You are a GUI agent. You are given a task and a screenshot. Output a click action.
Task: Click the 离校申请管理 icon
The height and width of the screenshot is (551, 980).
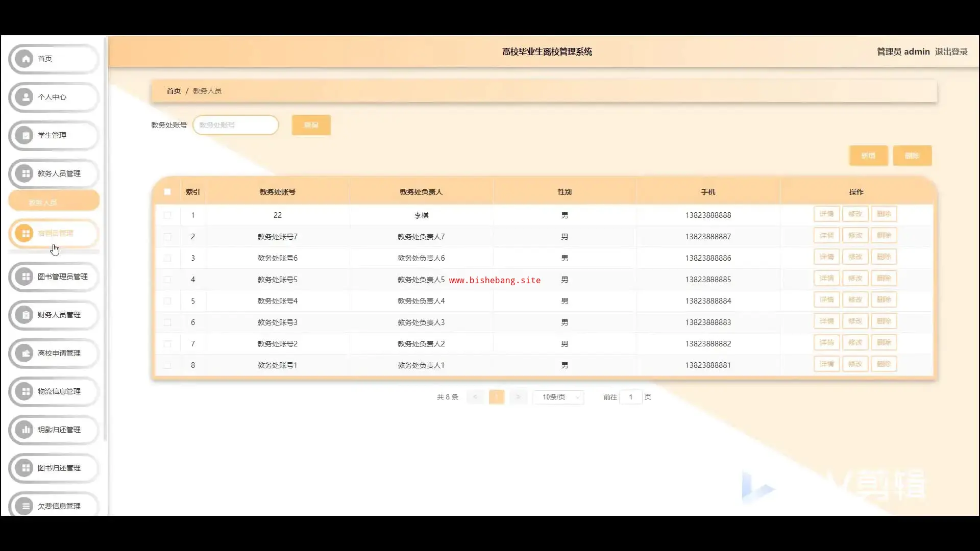[24, 353]
